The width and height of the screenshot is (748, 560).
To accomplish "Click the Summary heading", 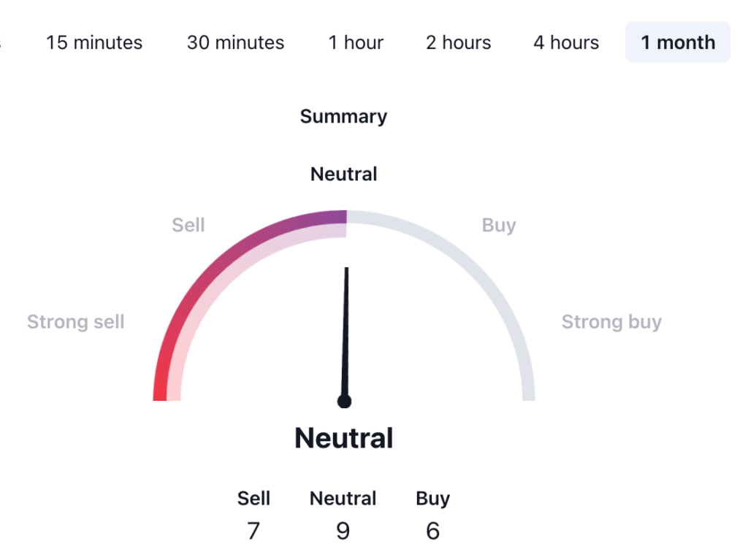I will click(343, 117).
